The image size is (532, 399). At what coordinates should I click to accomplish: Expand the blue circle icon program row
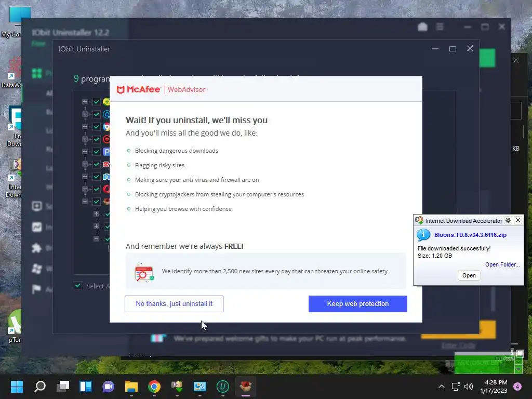(x=85, y=114)
